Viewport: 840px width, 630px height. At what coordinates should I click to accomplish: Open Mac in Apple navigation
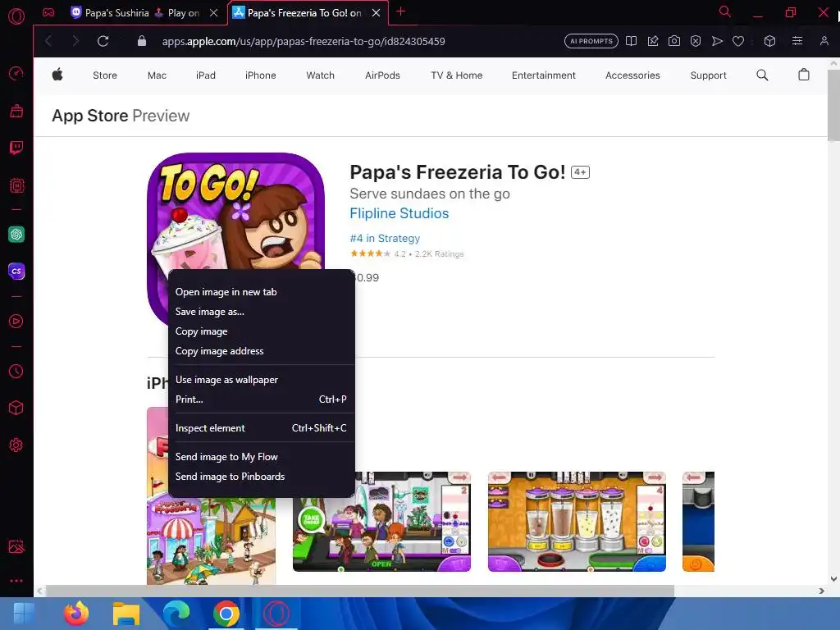[157, 75]
